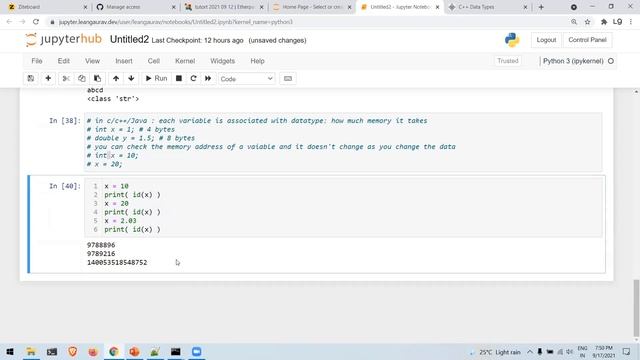The height and width of the screenshot is (360, 640).
Task: Open the View menu
Action: pyautogui.click(x=93, y=61)
